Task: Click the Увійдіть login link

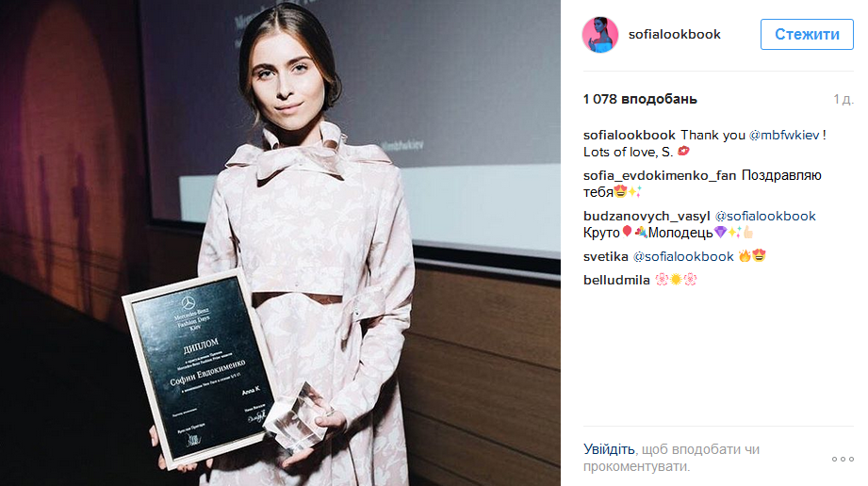Action: [609, 449]
